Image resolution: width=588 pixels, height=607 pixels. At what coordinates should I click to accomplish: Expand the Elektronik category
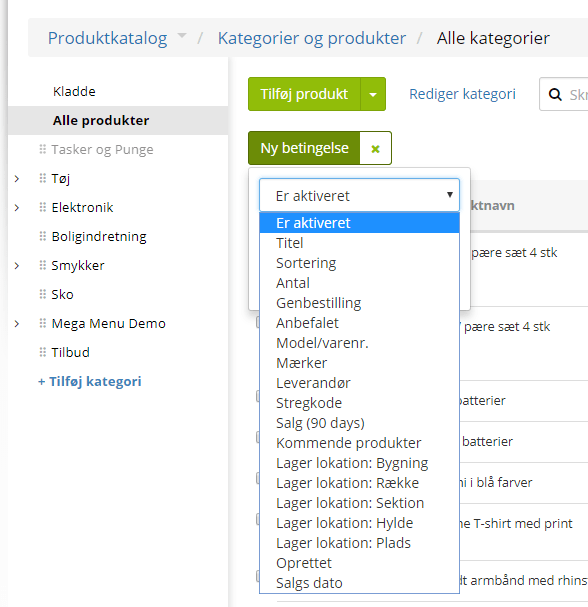tap(17, 207)
